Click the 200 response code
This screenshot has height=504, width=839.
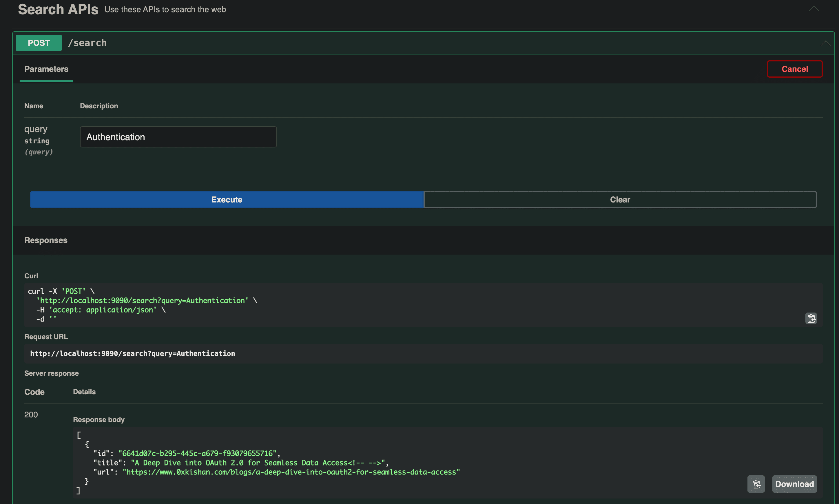pos(31,415)
